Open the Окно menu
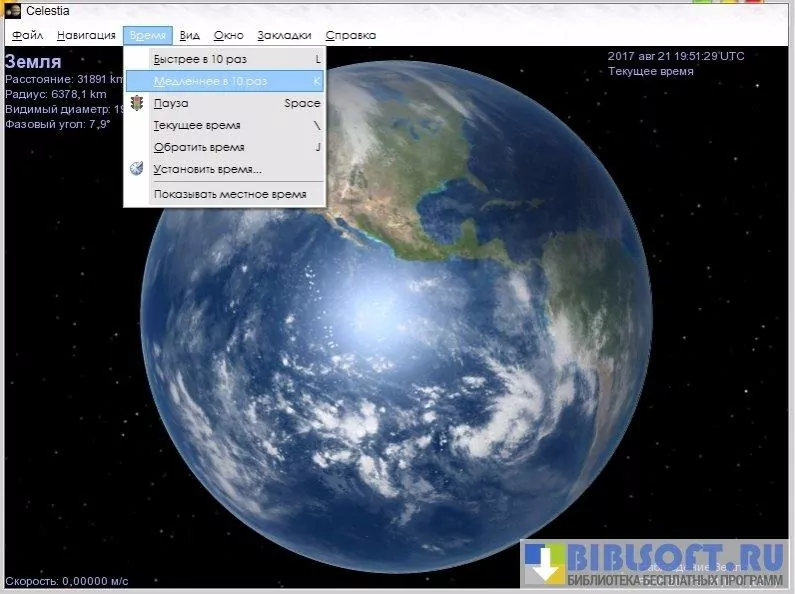This screenshot has width=795, height=594. 228,35
